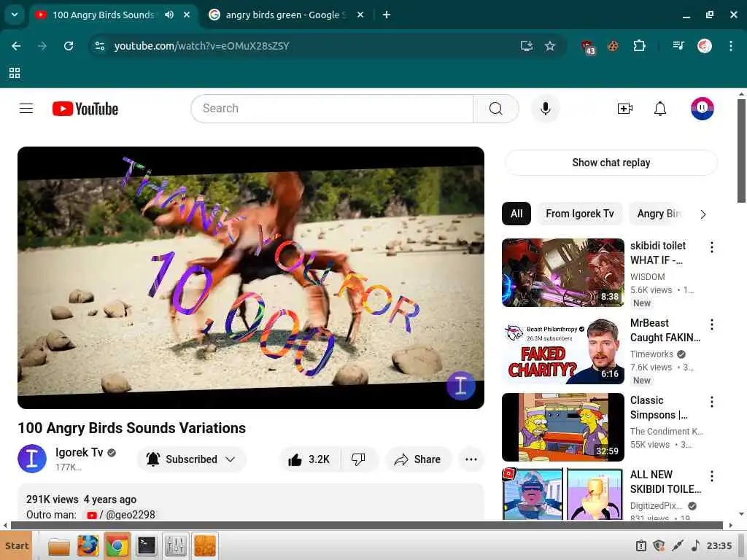Click the horizontal scrollbar at the bottom
747x560 pixels.
(367, 525)
